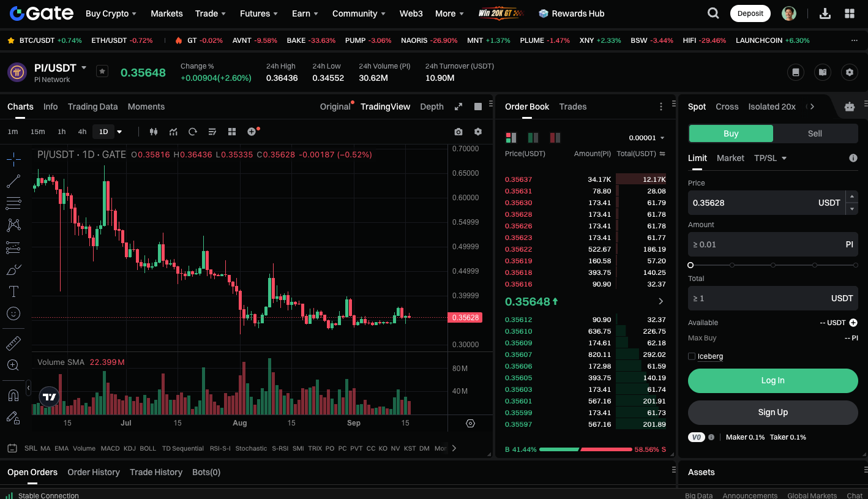Click the Amount PI input field

773,244
